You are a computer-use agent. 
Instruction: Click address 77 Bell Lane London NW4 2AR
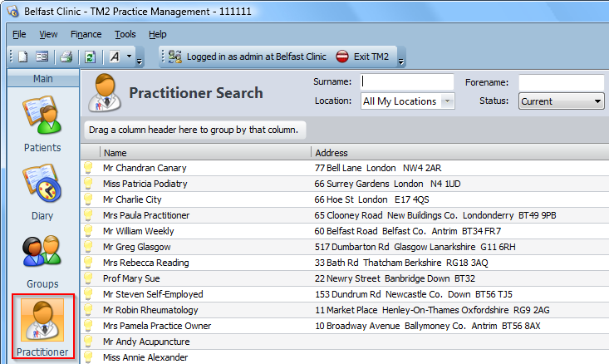click(378, 168)
